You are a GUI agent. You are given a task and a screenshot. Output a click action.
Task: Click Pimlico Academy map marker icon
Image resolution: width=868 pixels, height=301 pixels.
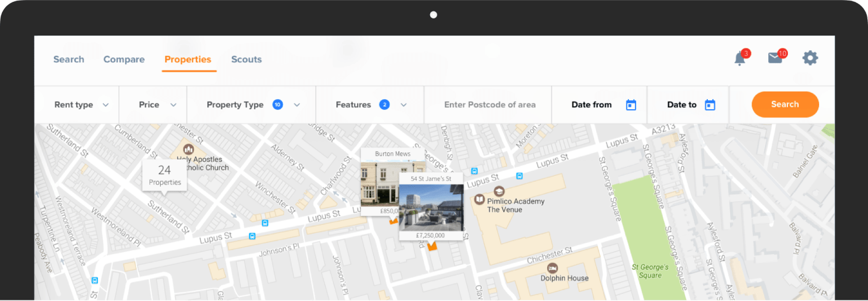(499, 191)
